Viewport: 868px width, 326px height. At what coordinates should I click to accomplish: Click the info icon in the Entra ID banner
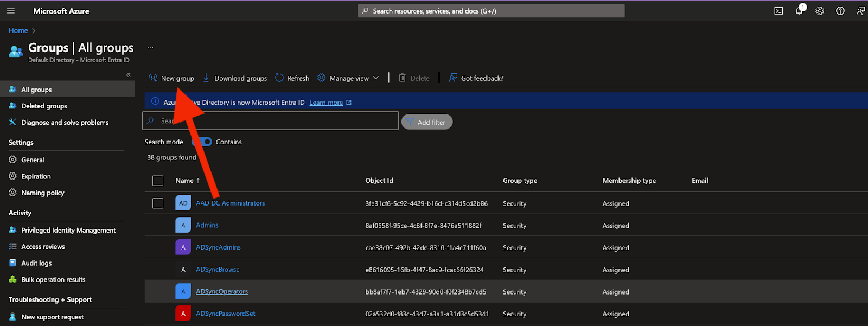[155, 101]
